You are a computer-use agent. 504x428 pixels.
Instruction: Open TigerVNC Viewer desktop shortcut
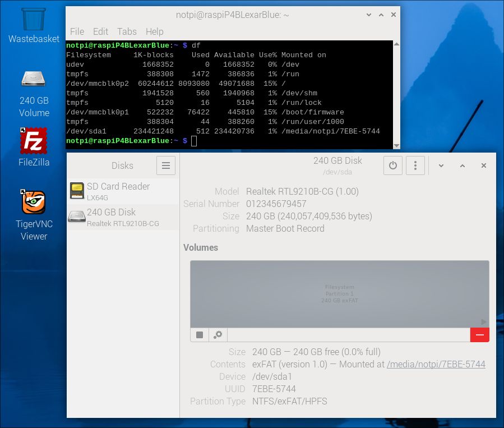(34, 215)
